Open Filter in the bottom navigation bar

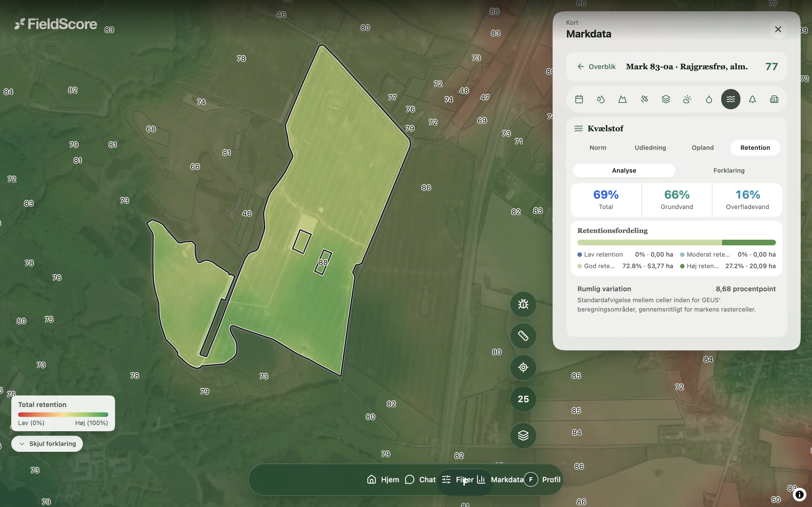[458, 479]
